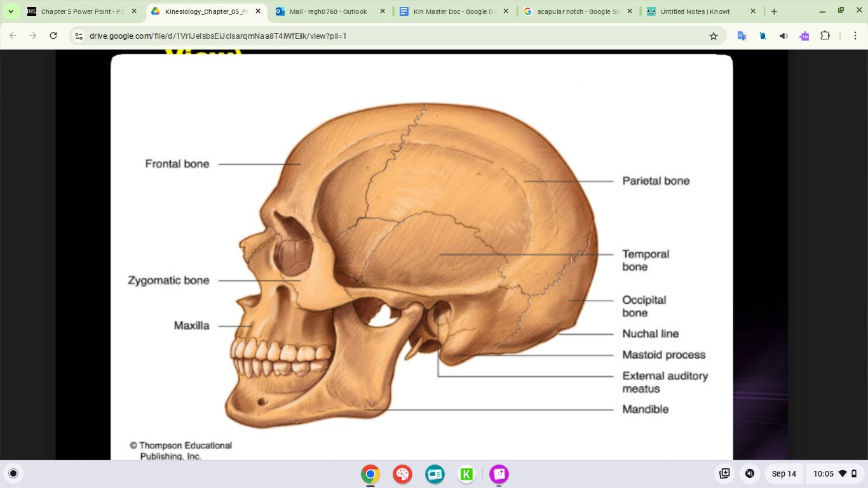Open the ChromeOS launcher button
This screenshot has width=868, height=488.
13,473
